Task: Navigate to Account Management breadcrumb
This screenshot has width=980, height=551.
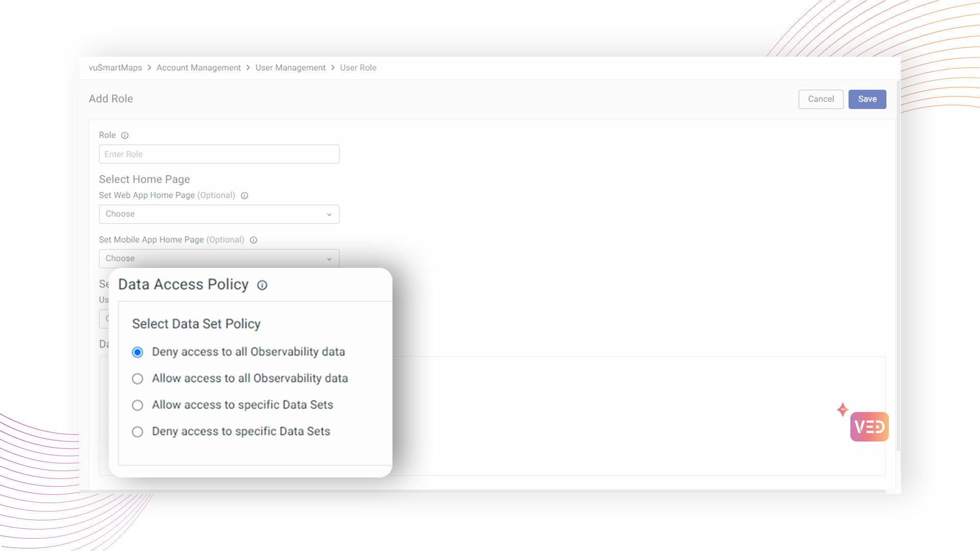Action: click(x=199, y=68)
